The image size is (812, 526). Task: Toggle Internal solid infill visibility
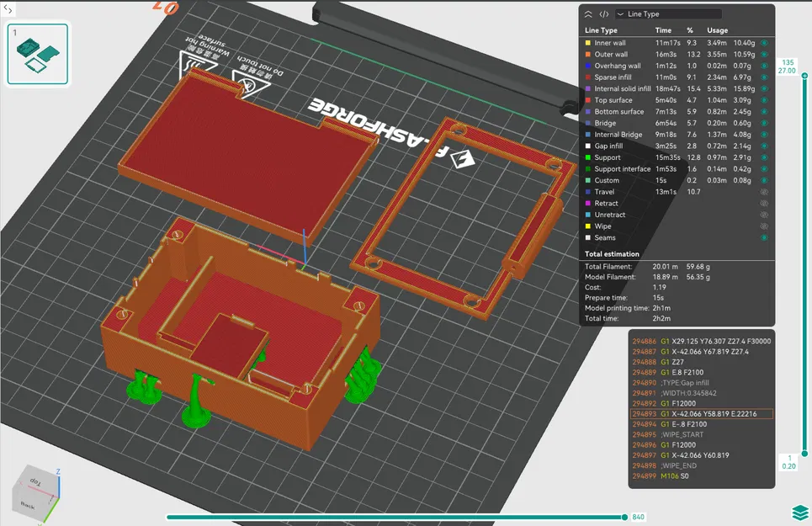(x=764, y=88)
